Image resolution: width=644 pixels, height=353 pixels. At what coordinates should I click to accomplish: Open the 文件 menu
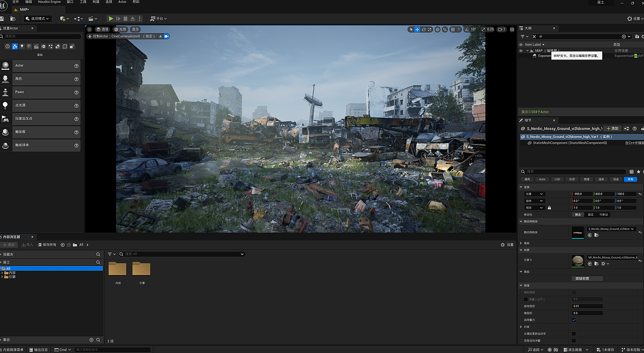click(16, 2)
